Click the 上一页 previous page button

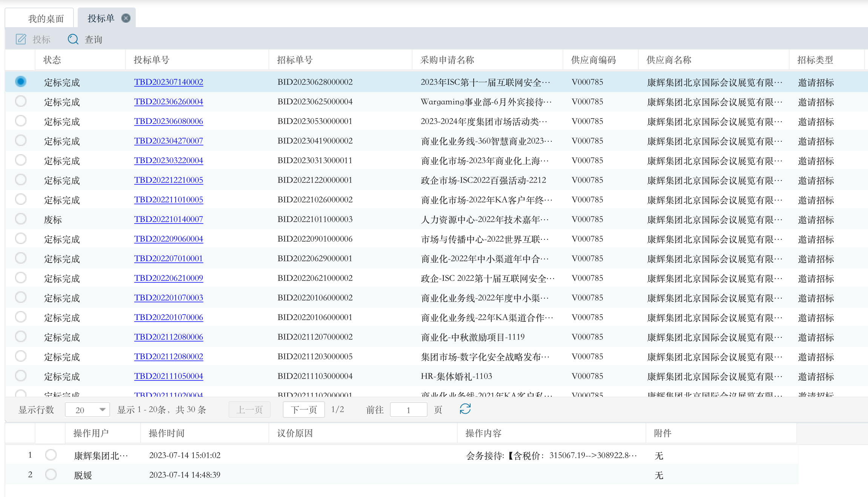pos(249,410)
